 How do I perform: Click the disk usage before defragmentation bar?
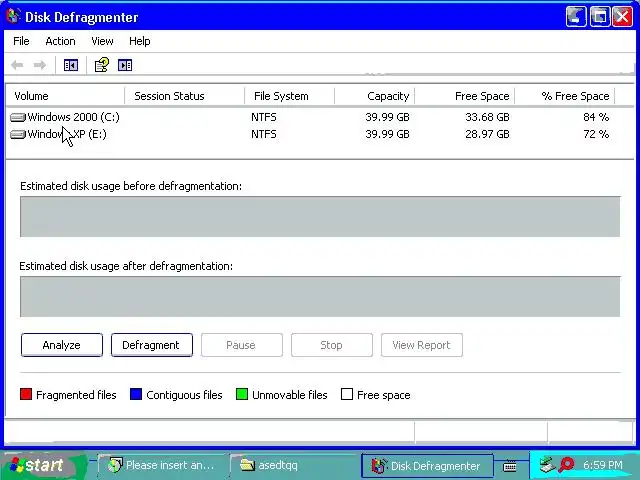click(320, 216)
